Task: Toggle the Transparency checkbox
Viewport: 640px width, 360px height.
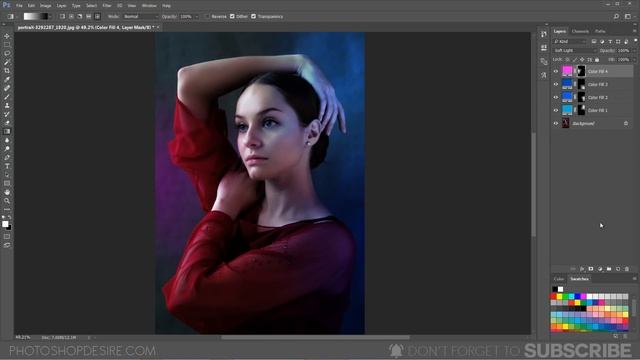Action: (x=253, y=16)
